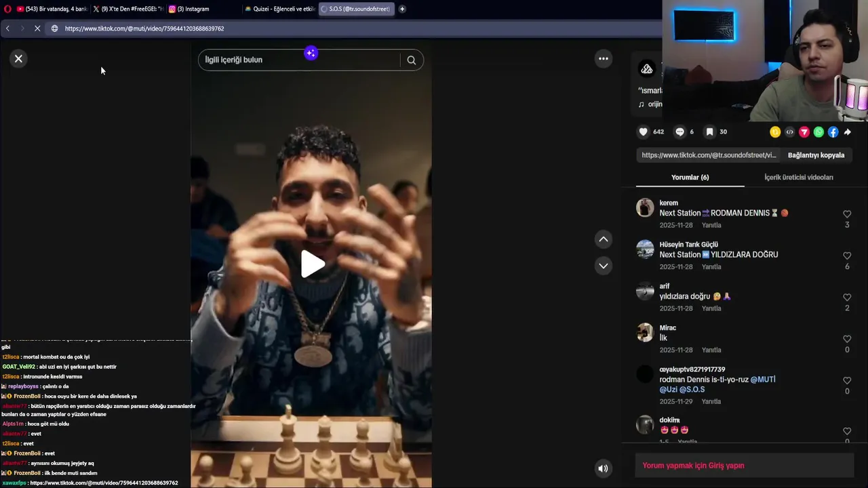Click replayboyss username in chat
The width and height of the screenshot is (868, 488).
tap(24, 386)
